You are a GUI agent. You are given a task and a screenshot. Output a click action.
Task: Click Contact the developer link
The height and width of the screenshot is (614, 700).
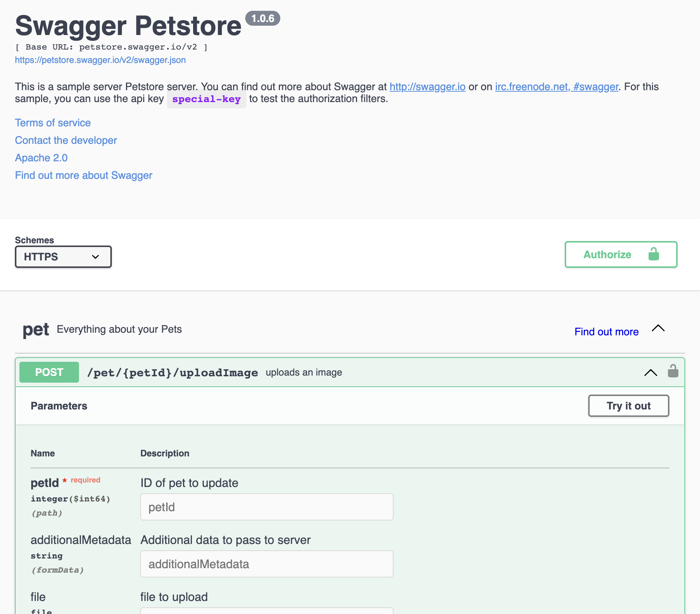[x=66, y=140]
